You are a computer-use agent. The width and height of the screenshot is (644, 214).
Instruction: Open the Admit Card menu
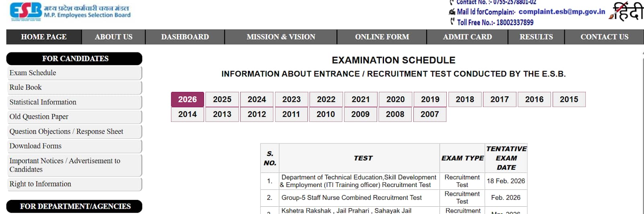click(x=467, y=37)
